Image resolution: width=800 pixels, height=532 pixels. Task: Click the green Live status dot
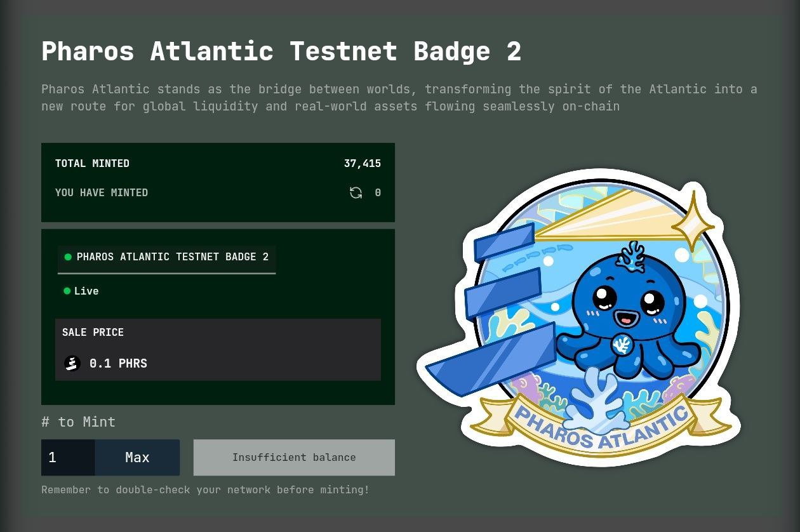(x=67, y=291)
